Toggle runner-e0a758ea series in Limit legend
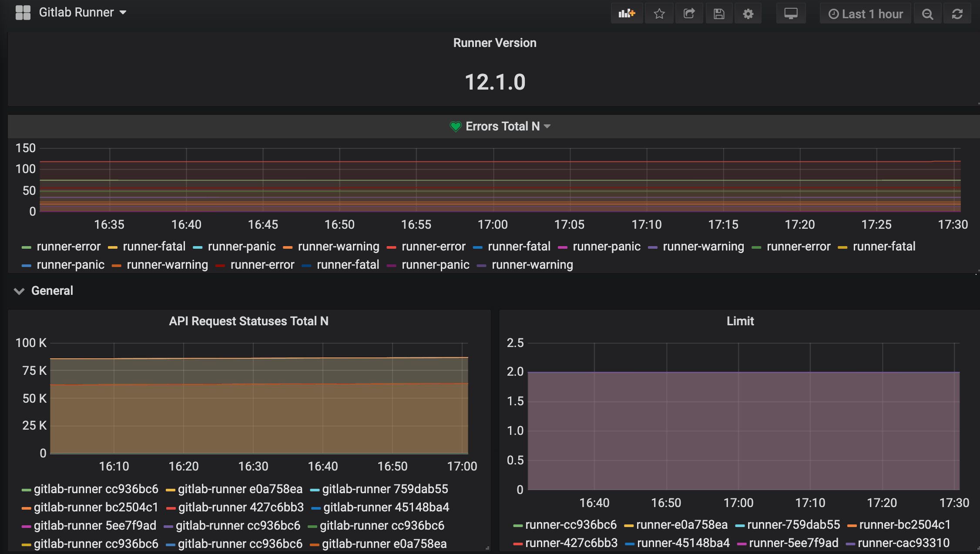 [x=681, y=525]
